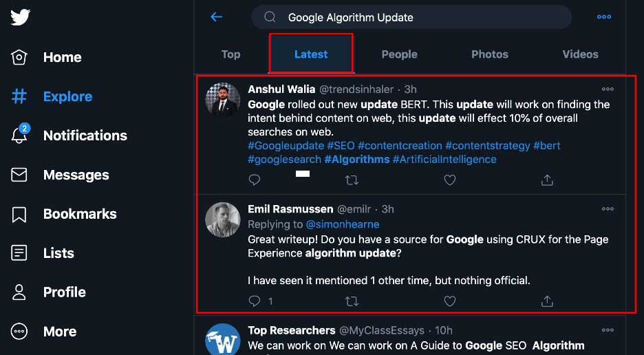Open the Bookmarks icon
Viewport: 644px width, 355px height.
pos(19,214)
